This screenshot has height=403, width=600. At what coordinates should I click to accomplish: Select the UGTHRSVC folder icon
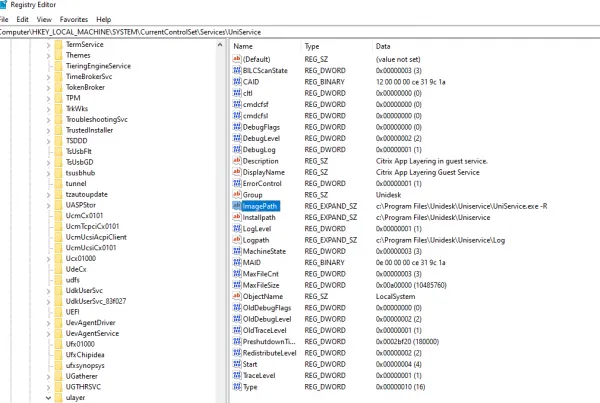click(59, 387)
